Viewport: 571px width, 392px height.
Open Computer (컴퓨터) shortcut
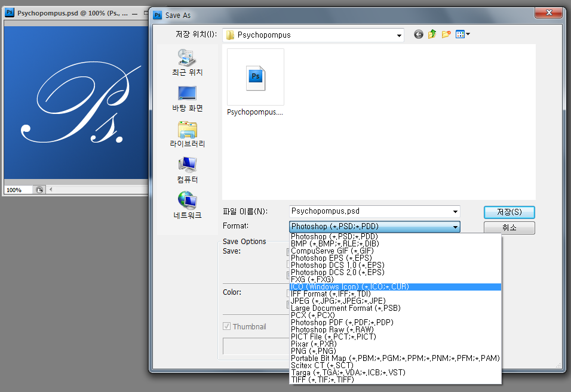pos(187,170)
